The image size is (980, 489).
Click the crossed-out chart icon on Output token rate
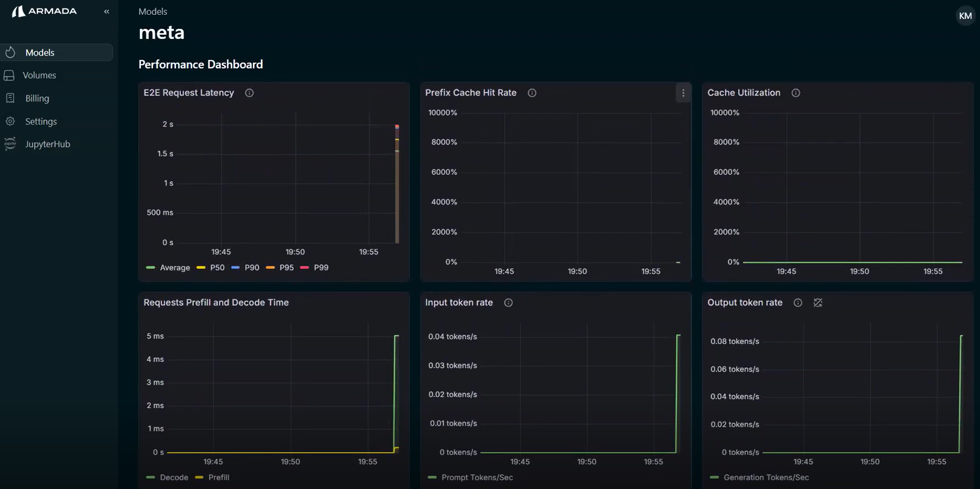click(818, 303)
